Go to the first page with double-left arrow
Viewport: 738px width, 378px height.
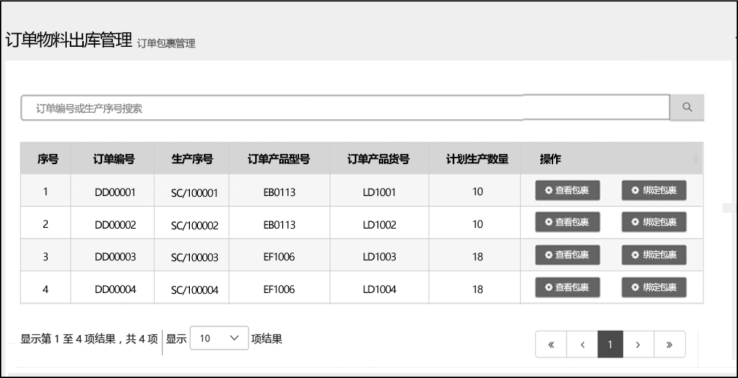(551, 345)
